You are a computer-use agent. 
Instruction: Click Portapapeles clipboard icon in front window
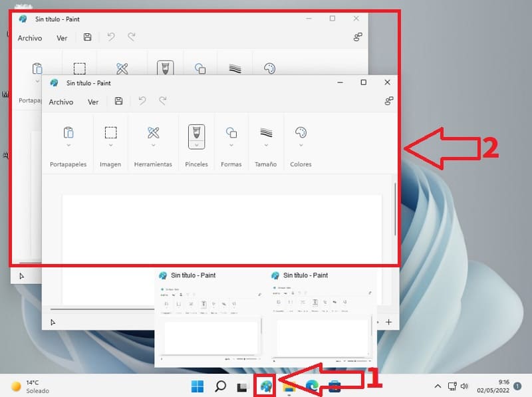pos(68,132)
